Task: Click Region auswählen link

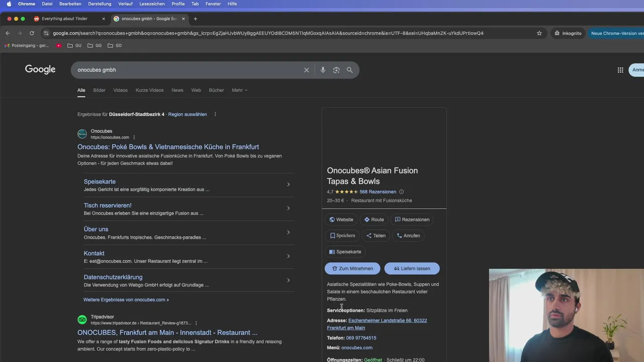Action: click(188, 114)
